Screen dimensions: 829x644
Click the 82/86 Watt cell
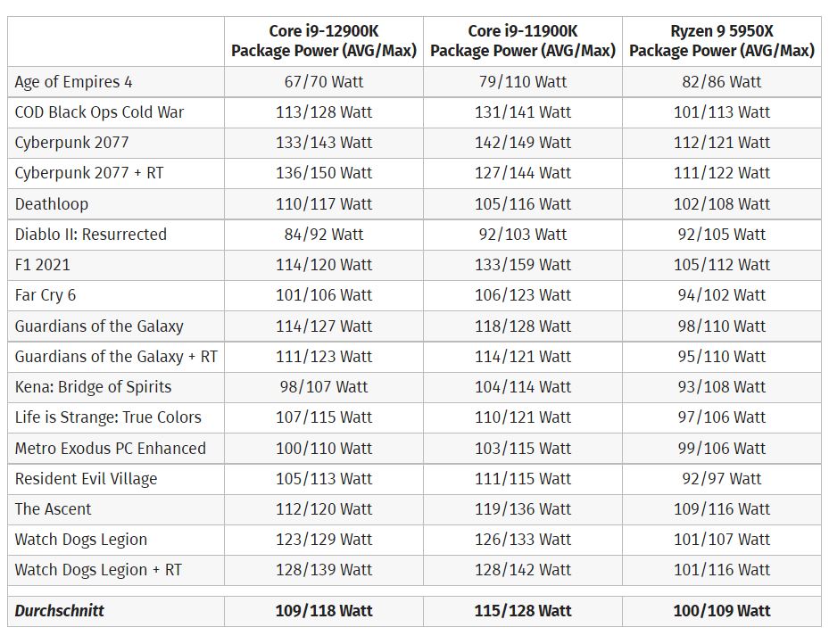click(x=722, y=82)
